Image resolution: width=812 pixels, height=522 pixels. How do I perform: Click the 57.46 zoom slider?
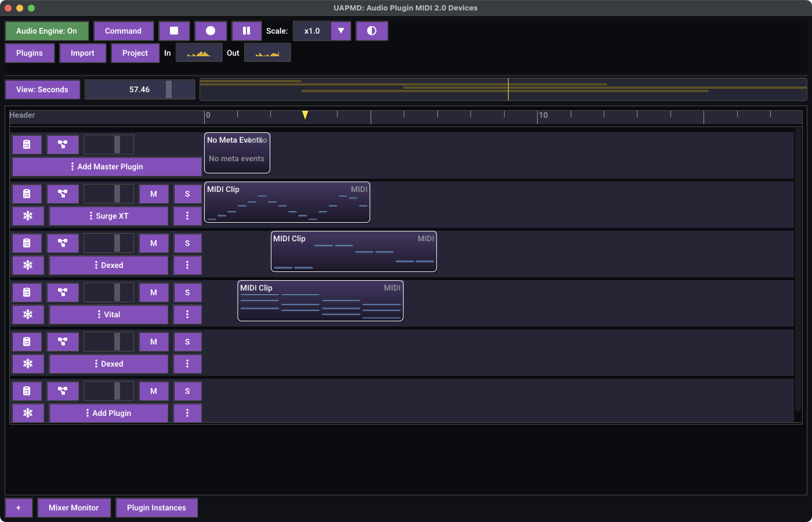pos(140,89)
